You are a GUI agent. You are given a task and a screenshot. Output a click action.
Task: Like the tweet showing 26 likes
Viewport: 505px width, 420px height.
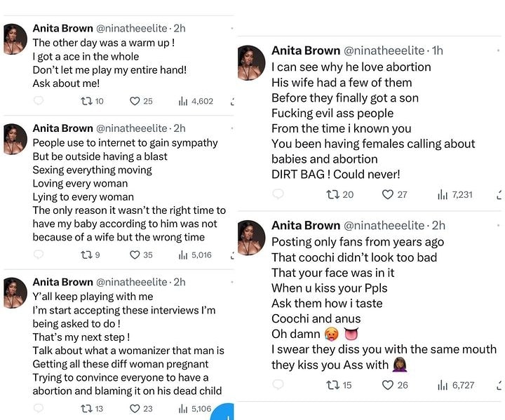click(388, 384)
